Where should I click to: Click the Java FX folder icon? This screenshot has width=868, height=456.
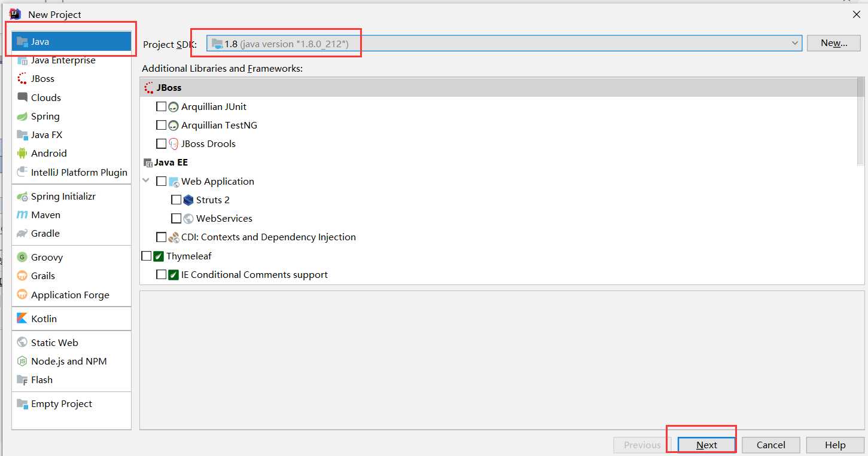click(22, 135)
